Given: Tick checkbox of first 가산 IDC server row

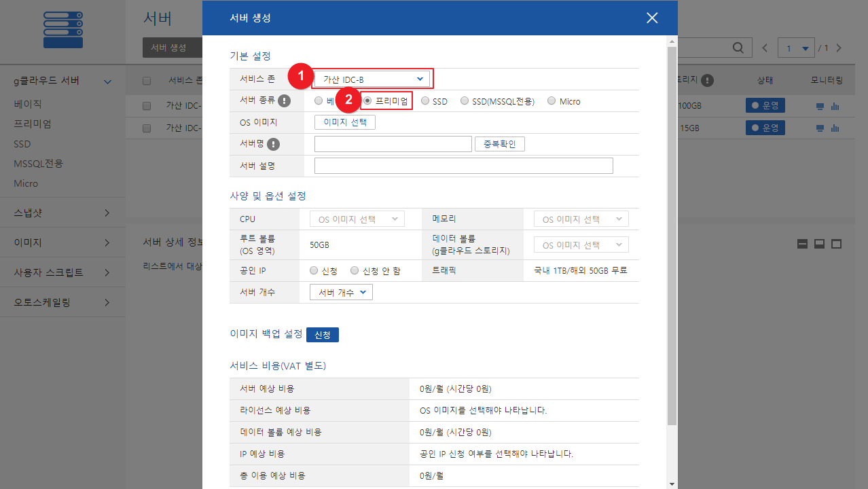Looking at the screenshot, I should point(147,106).
